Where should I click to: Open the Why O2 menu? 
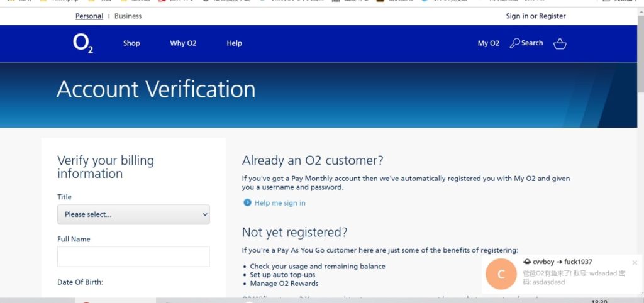183,43
